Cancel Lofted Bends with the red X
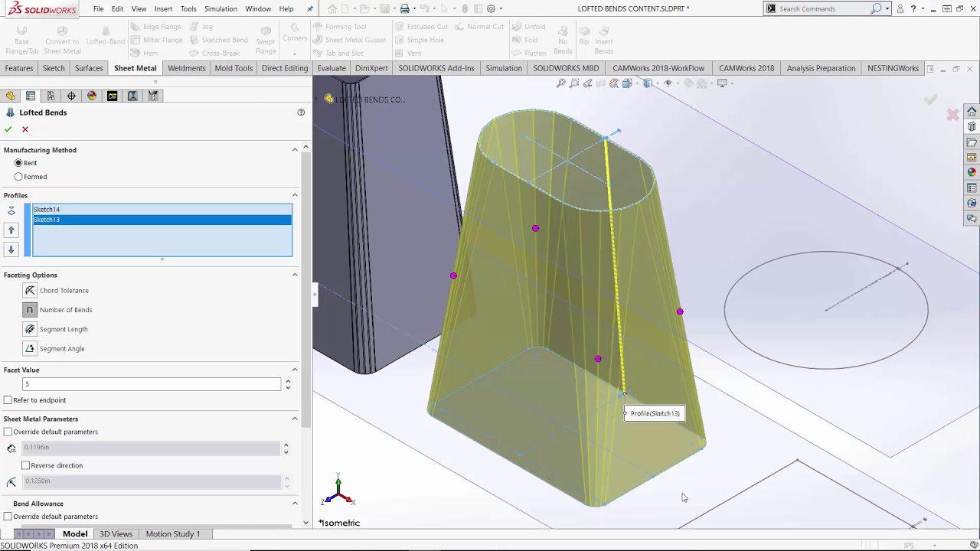980x551 pixels. click(25, 129)
